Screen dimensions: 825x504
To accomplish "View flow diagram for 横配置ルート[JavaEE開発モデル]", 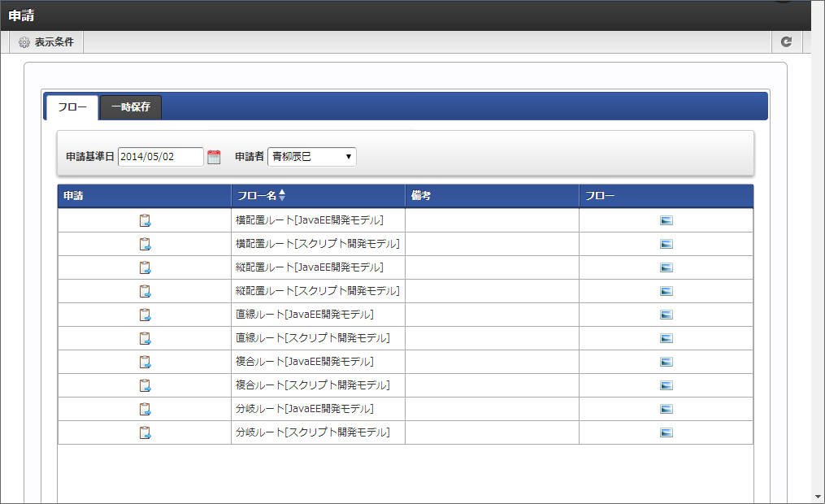I will click(x=667, y=220).
